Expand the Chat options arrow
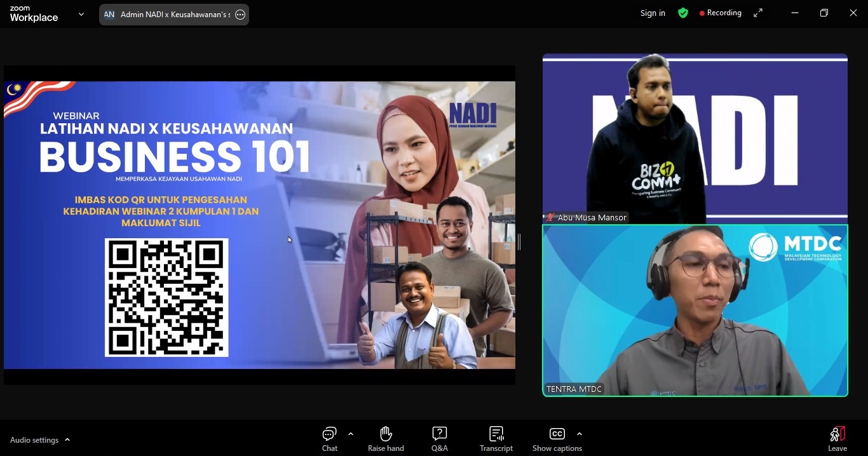Image resolution: width=868 pixels, height=456 pixels. point(351,434)
